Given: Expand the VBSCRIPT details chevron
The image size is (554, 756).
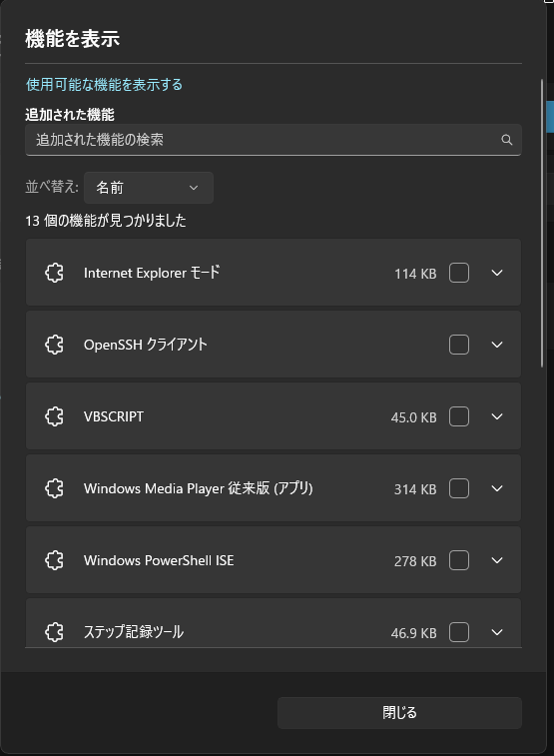Looking at the screenshot, I should point(497,416).
